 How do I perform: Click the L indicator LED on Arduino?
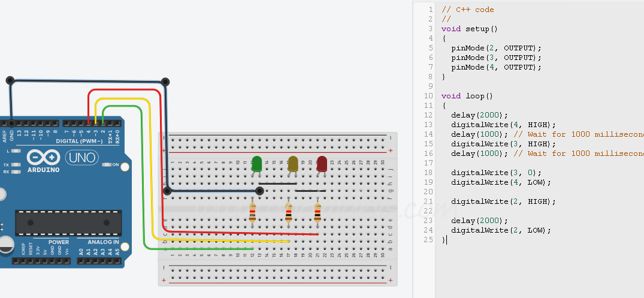pos(16,151)
